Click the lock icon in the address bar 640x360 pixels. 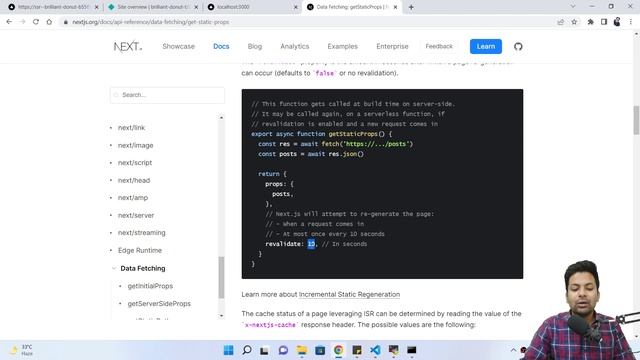pos(66,22)
